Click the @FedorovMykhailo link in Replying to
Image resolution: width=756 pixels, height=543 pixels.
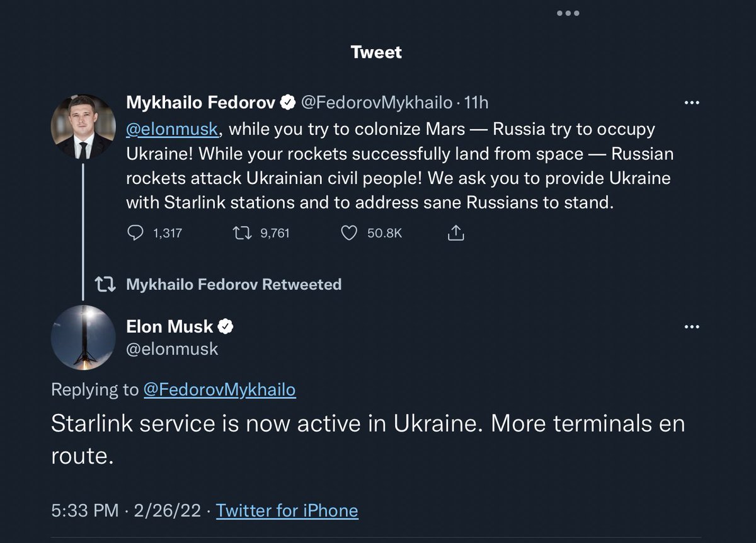[x=219, y=390]
